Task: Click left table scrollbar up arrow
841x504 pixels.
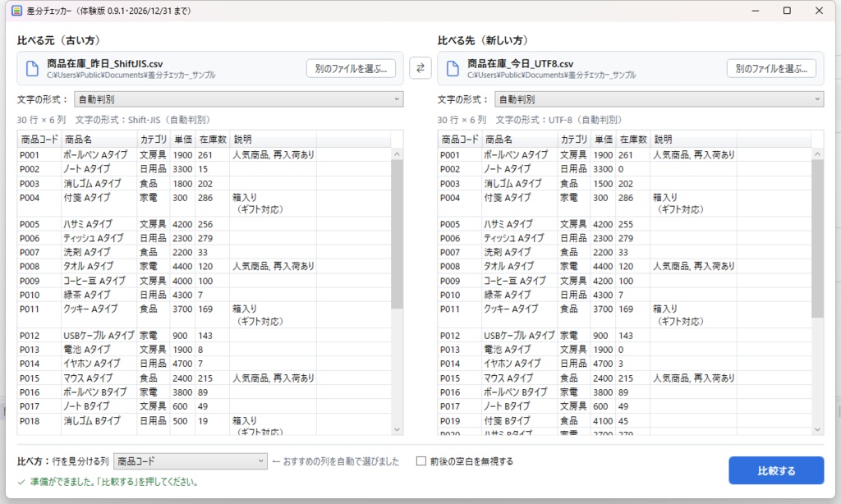Action: (397, 153)
